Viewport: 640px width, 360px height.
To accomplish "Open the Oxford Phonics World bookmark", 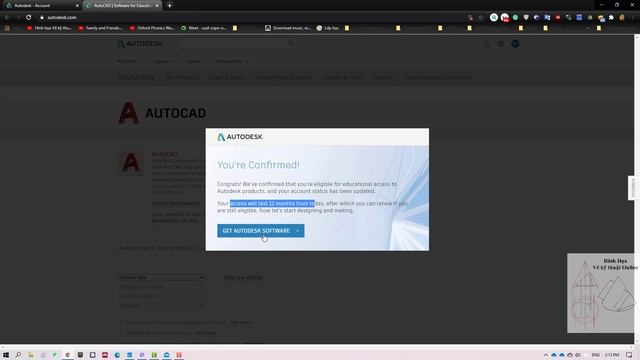I will (x=152, y=28).
